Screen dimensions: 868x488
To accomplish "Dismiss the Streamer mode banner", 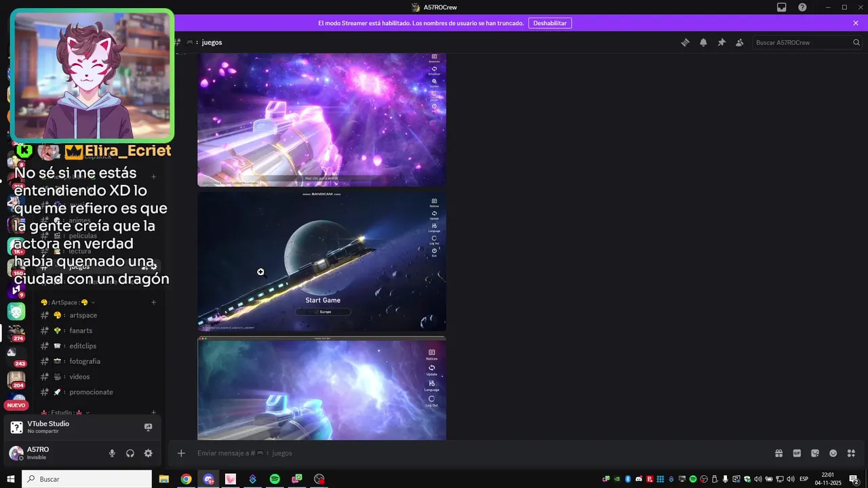I will [856, 23].
